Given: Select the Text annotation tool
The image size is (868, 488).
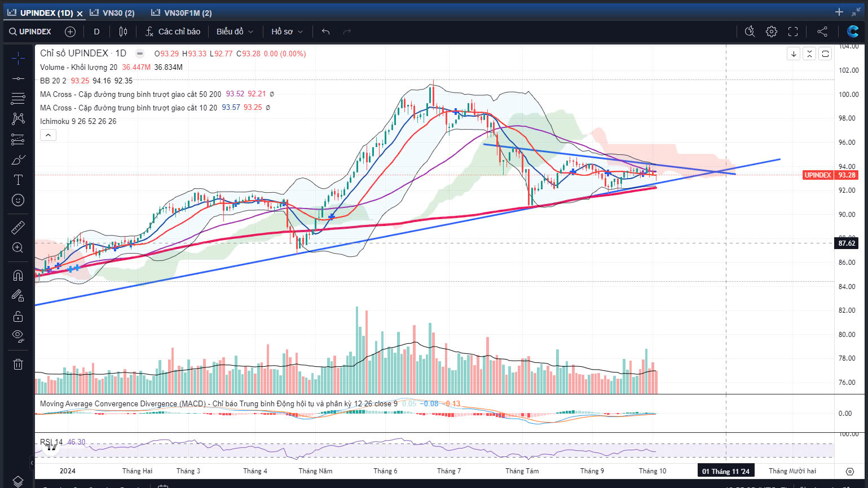Looking at the screenshot, I should tap(18, 180).
